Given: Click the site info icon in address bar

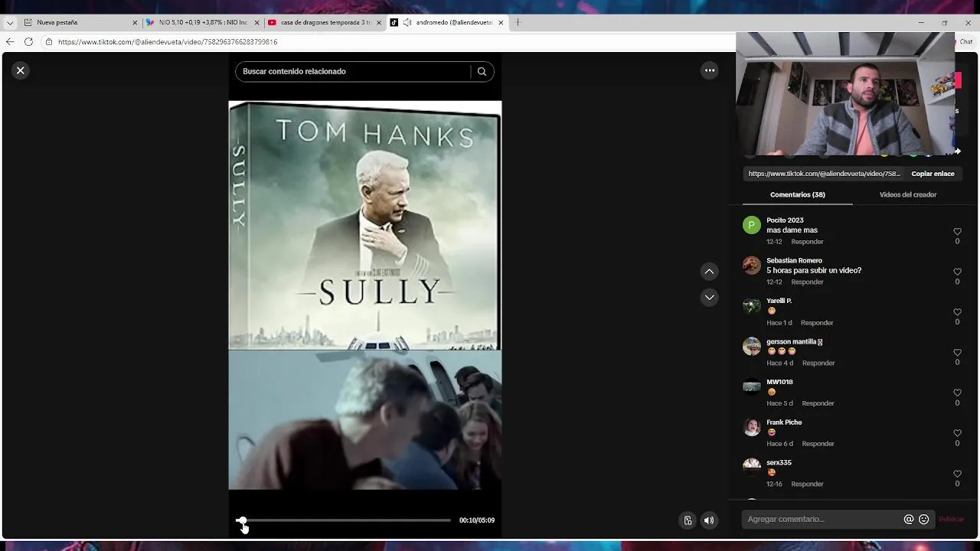Looking at the screenshot, I should pyautogui.click(x=48, y=42).
